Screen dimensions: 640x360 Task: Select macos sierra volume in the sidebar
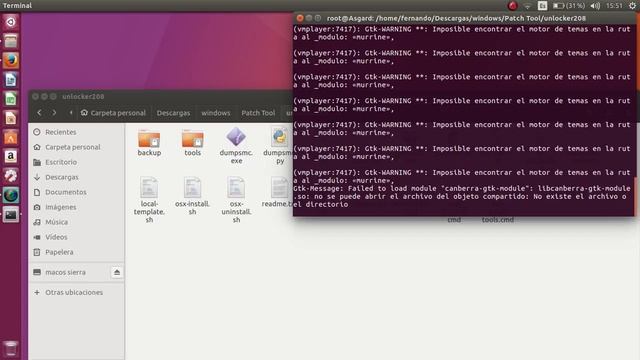(69, 272)
